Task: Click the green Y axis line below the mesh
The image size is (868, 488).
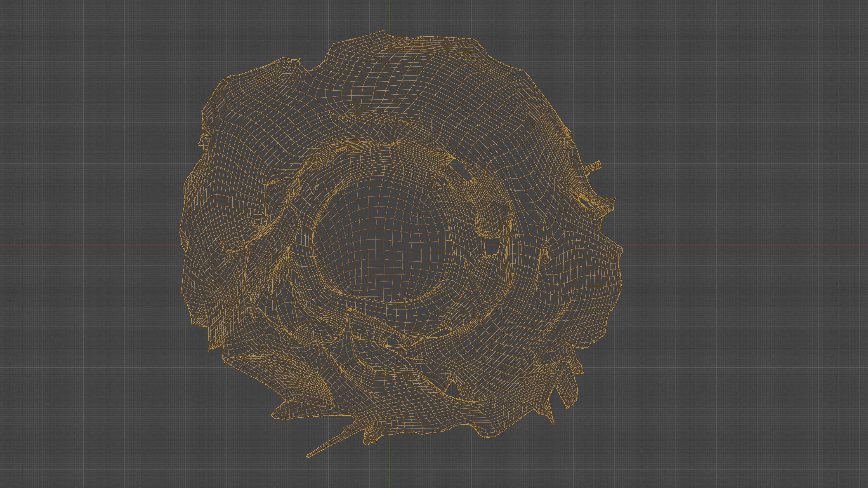Action: click(x=390, y=472)
